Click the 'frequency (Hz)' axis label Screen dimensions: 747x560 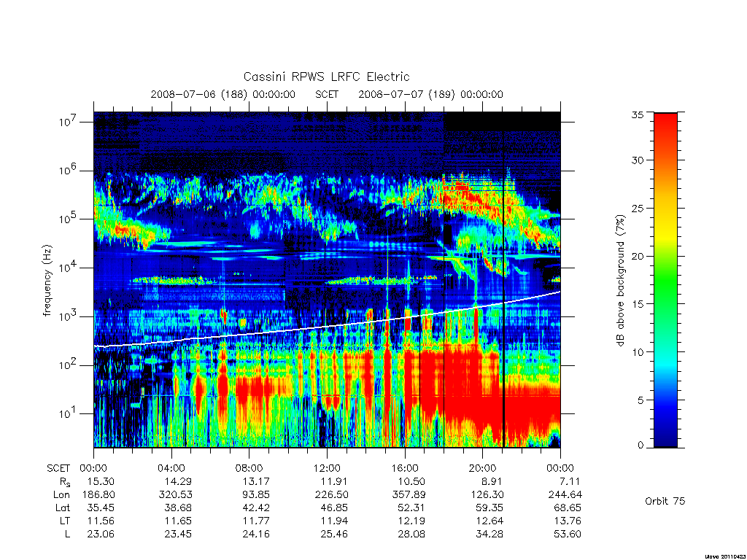(47, 281)
